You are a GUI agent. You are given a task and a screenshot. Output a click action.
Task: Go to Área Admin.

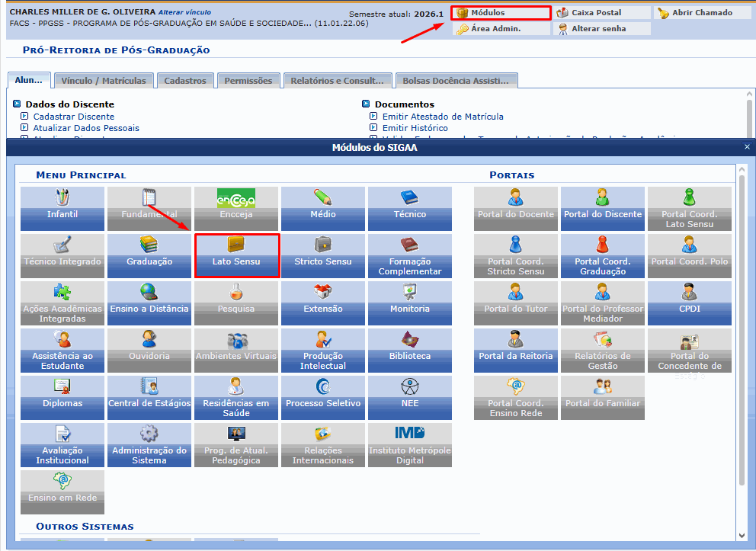(501, 29)
